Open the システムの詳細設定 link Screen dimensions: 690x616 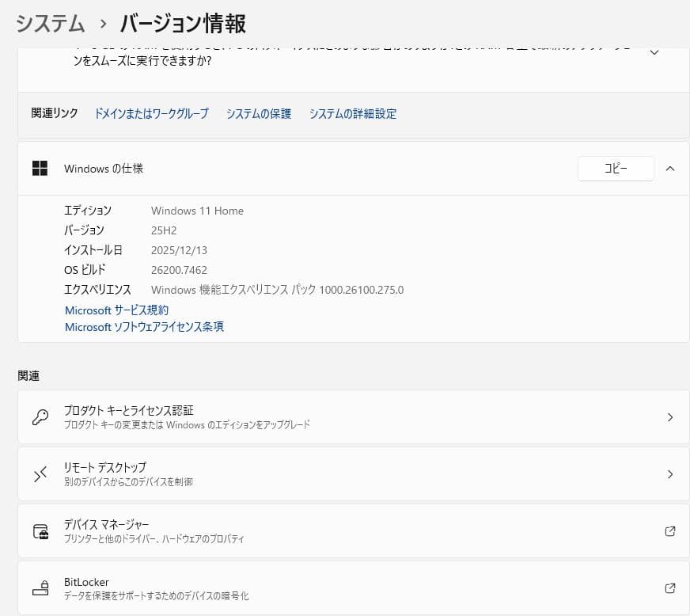[353, 114]
